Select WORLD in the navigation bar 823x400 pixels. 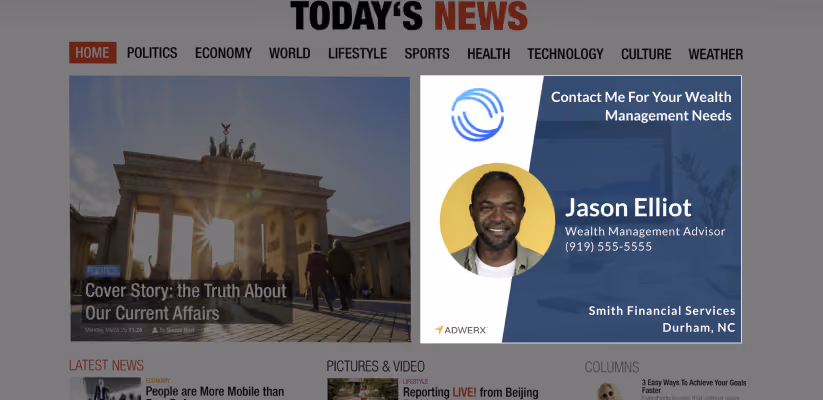coord(290,54)
